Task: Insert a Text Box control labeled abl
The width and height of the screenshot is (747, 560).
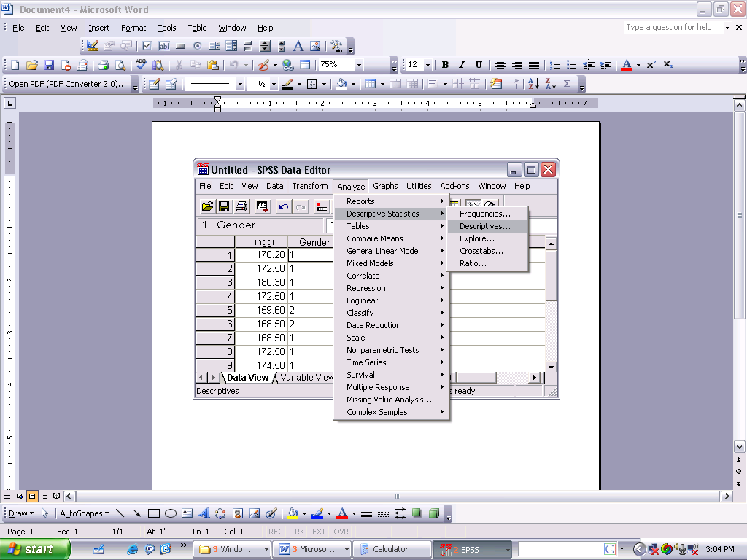Action: pyautogui.click(x=164, y=46)
